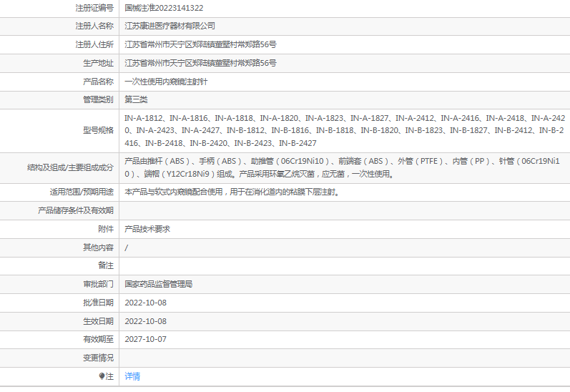Click the expiry date 2027-10-07
The image size is (570, 392).
tap(145, 339)
